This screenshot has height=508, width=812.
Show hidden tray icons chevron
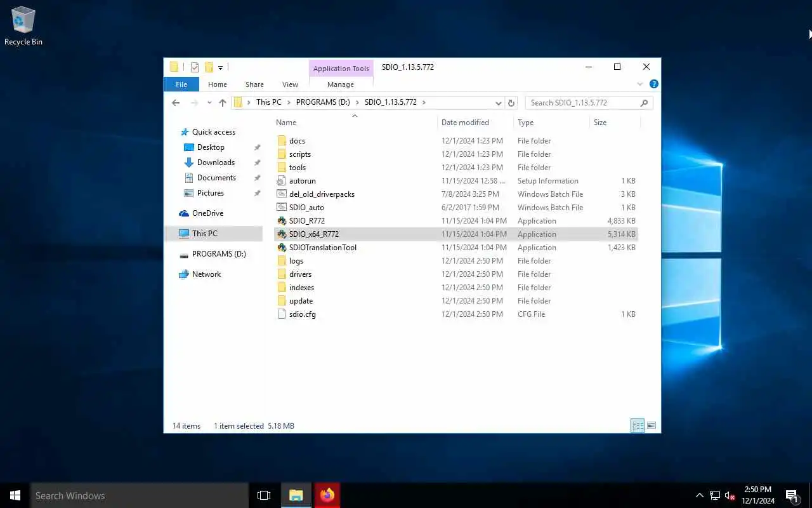point(700,495)
